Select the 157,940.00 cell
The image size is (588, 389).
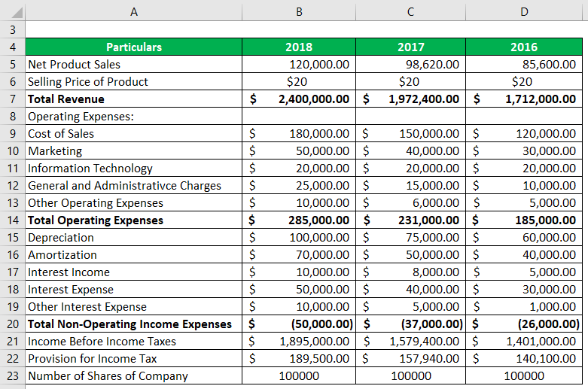[x=410, y=359]
